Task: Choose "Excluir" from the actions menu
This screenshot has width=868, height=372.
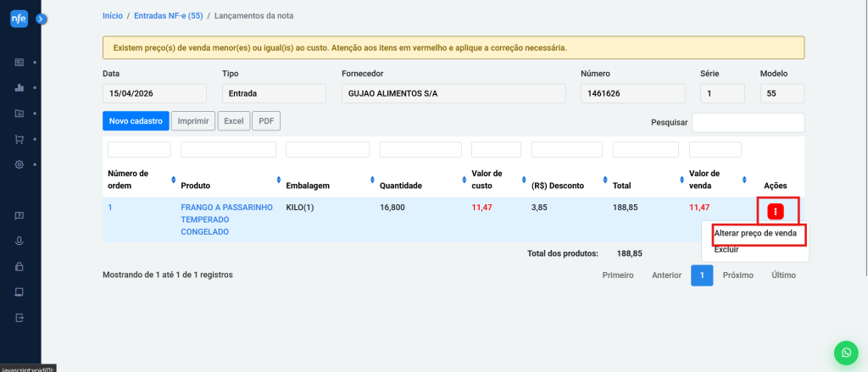Action: pyautogui.click(x=726, y=250)
